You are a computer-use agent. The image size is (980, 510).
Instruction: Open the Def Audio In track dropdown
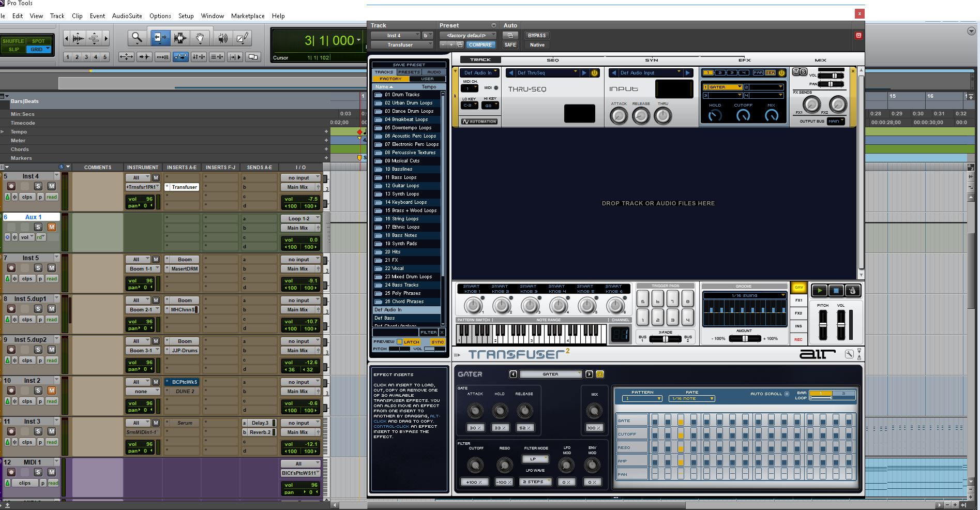480,73
